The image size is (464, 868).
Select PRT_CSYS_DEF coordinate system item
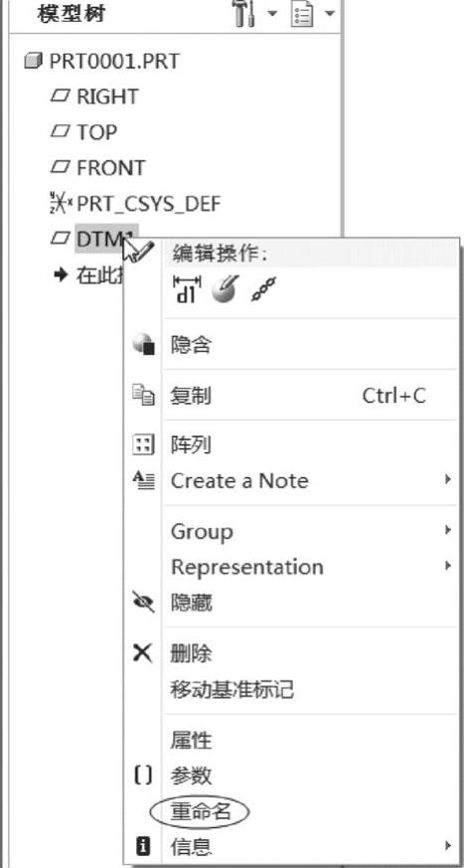point(135,204)
